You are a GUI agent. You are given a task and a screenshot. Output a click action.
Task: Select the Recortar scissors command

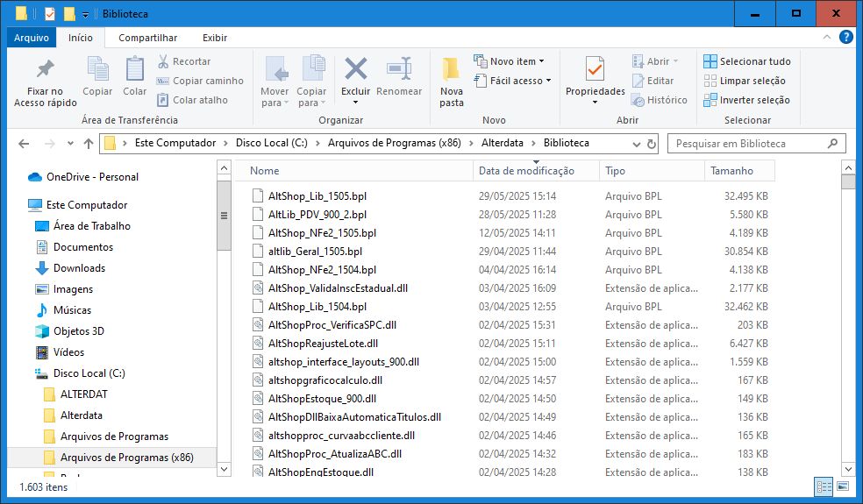pos(184,61)
